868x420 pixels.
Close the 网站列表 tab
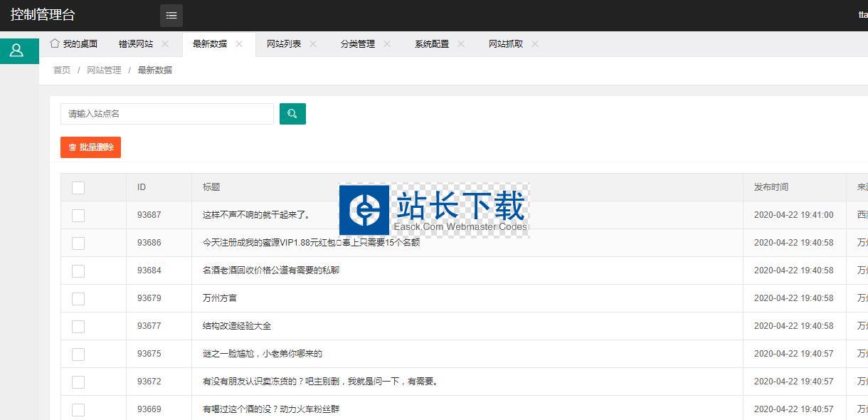pos(313,44)
